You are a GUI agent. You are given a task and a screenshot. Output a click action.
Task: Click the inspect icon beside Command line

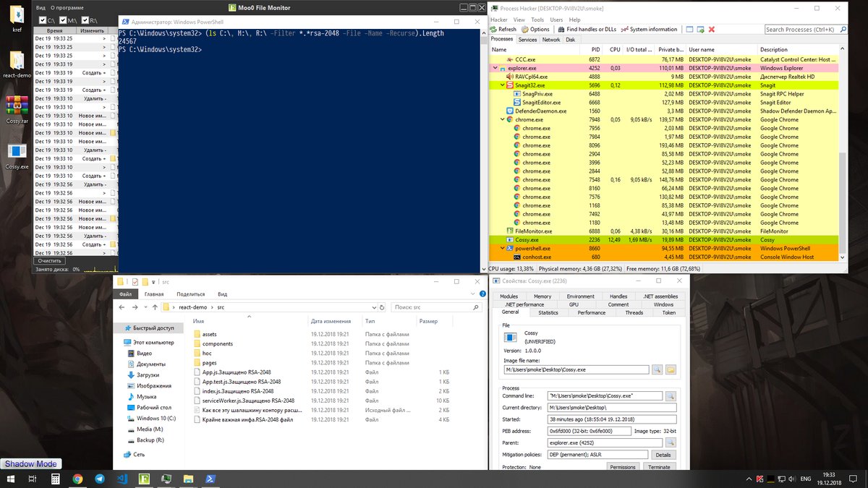(x=671, y=396)
